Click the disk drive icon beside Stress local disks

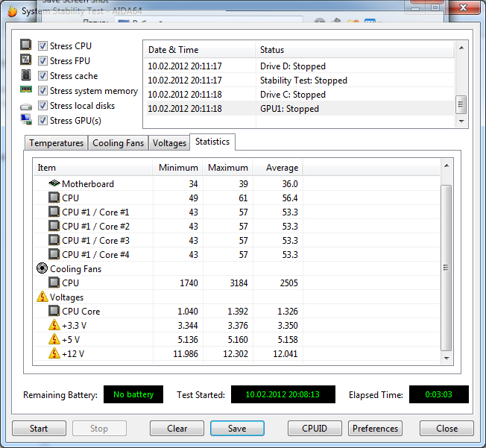(26, 107)
